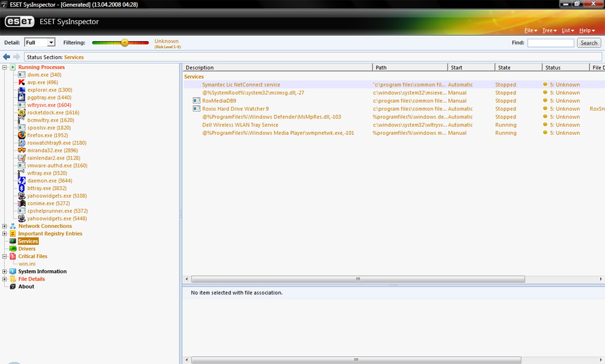Screen dimensions: 605x364
Task: Click the bcmwltry.exe wireless icon
Action: point(22,120)
